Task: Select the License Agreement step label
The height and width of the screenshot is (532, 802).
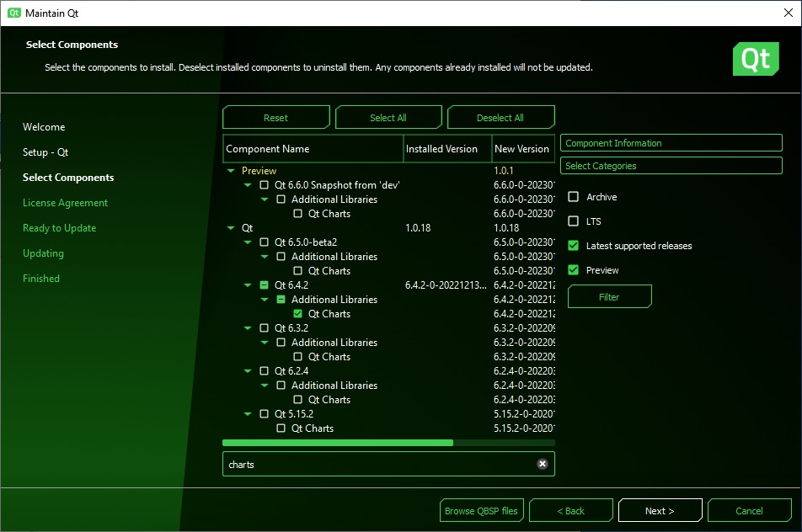Action: tap(65, 203)
